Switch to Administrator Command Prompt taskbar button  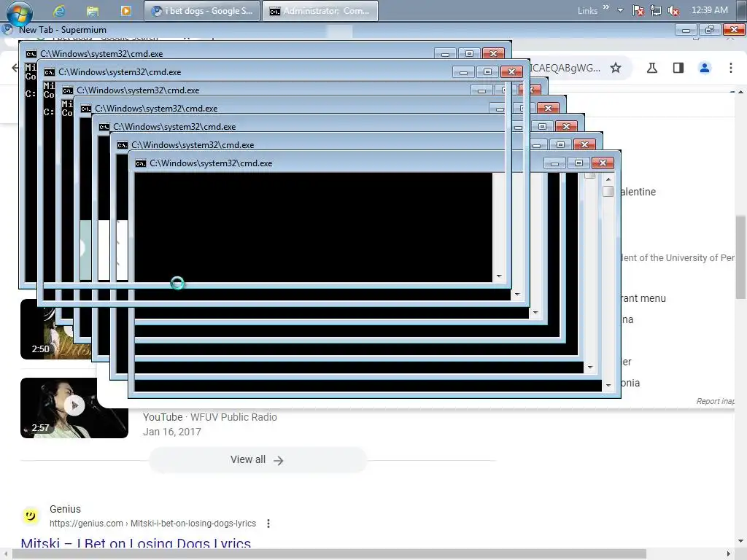[320, 11]
